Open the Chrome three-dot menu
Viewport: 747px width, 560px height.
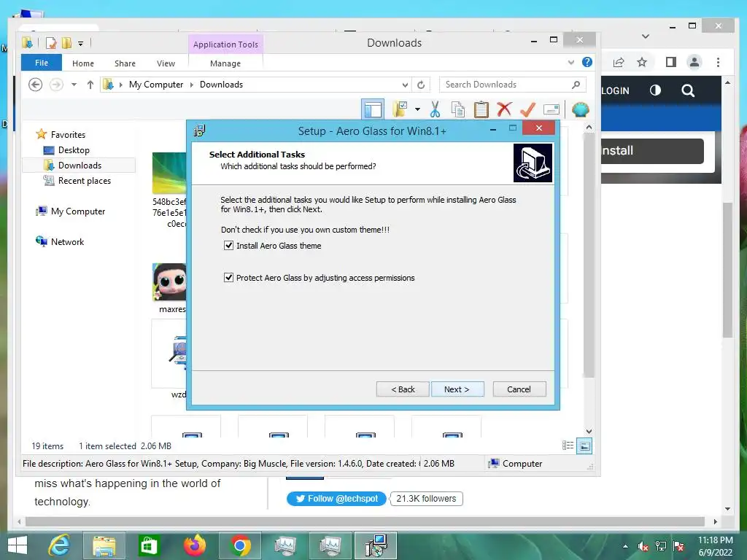pos(718,63)
